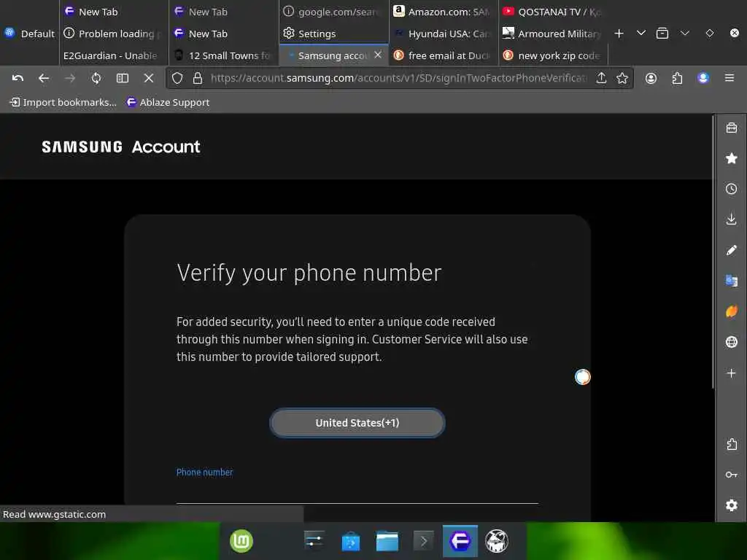Click the reload page icon
Image resolution: width=747 pixels, height=560 pixels.
point(96,78)
